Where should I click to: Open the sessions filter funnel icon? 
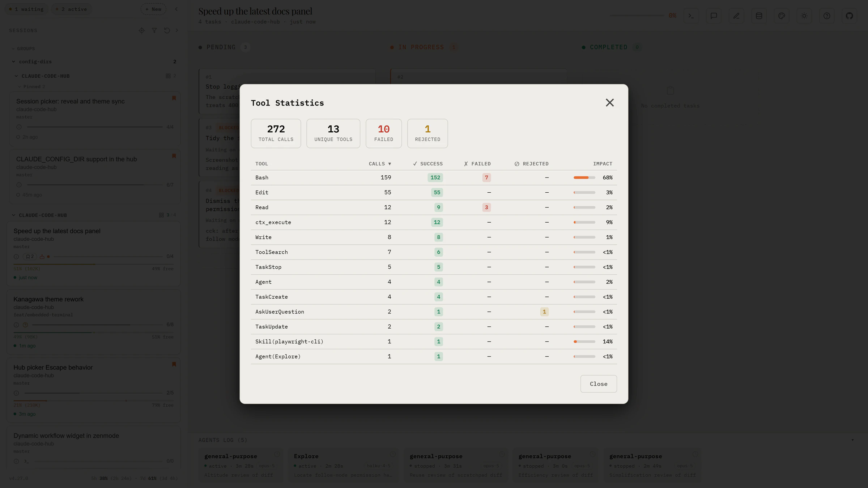coord(154,30)
